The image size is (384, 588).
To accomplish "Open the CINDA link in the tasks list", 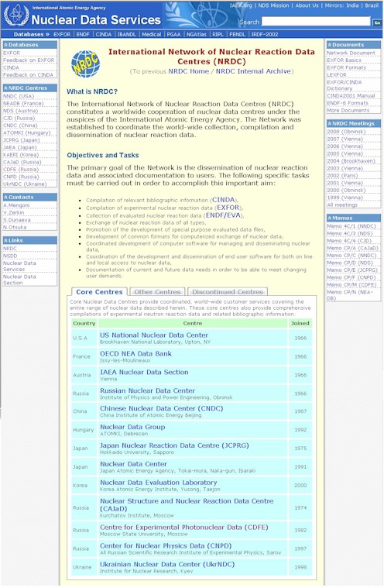I will [224, 200].
